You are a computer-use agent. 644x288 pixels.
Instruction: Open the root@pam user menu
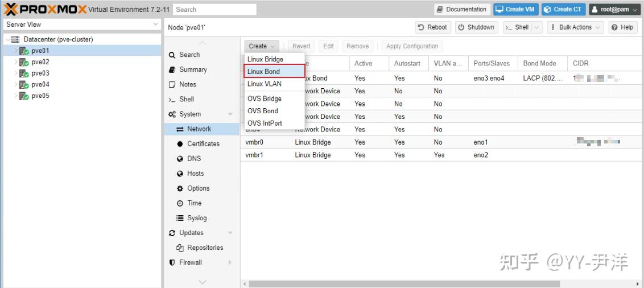click(614, 9)
